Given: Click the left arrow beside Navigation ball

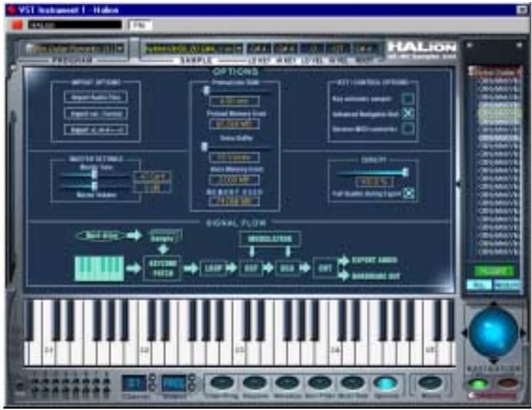Looking at the screenshot, I should 464,333.
